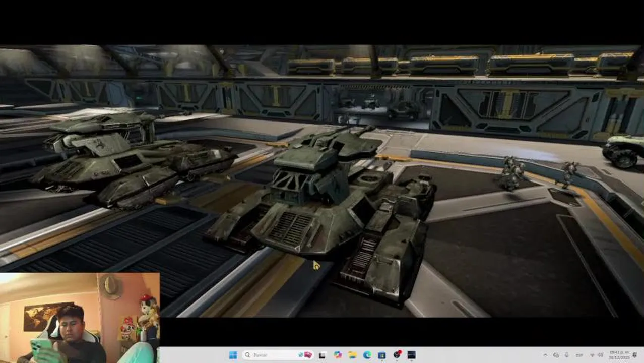Switch to the black-window taskbar app

412,355
